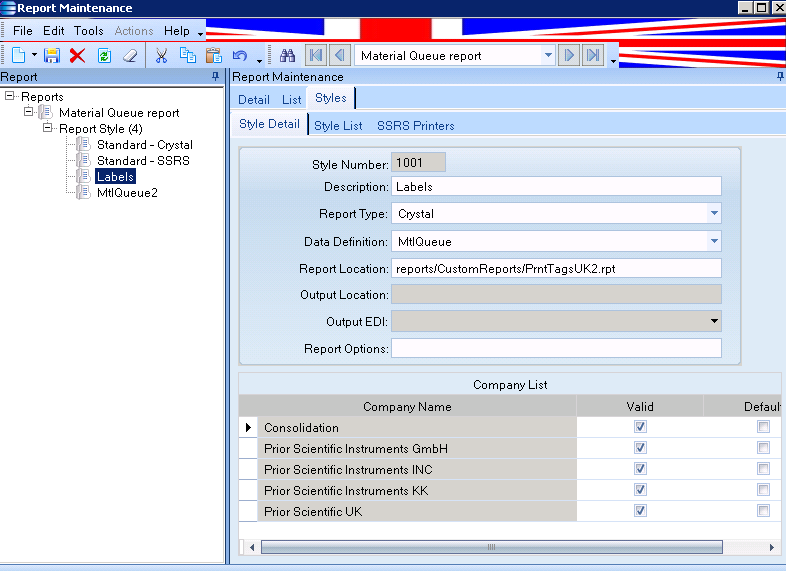Select the Labels tree item
Screen dimensions: 786x571
coord(115,176)
